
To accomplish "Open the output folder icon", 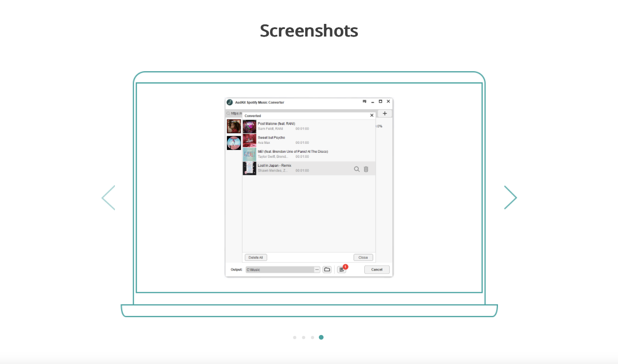I will pyautogui.click(x=327, y=270).
